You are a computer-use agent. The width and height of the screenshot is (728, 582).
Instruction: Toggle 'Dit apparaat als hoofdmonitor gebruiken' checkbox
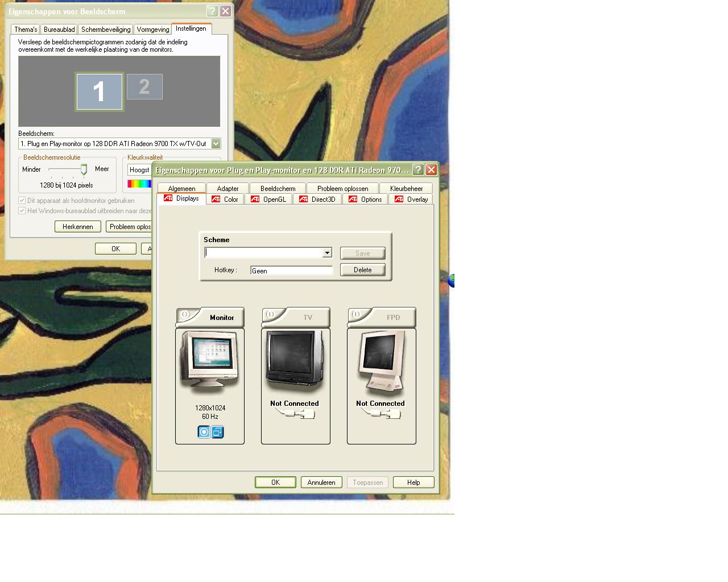point(22,201)
